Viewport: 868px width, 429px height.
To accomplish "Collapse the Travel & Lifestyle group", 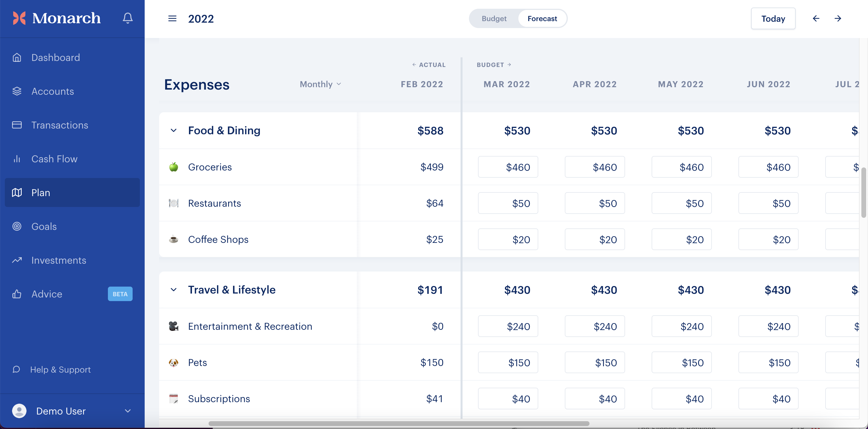I will click(174, 290).
